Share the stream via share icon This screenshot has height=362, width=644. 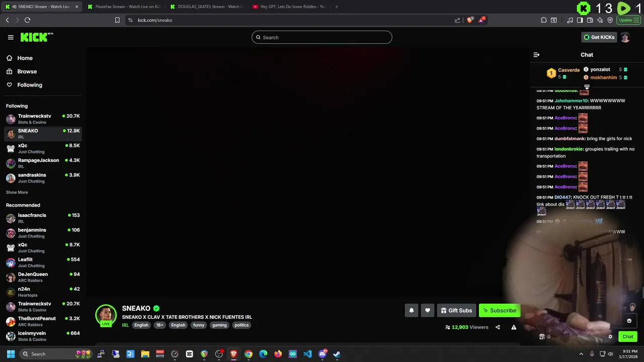tap(498, 327)
